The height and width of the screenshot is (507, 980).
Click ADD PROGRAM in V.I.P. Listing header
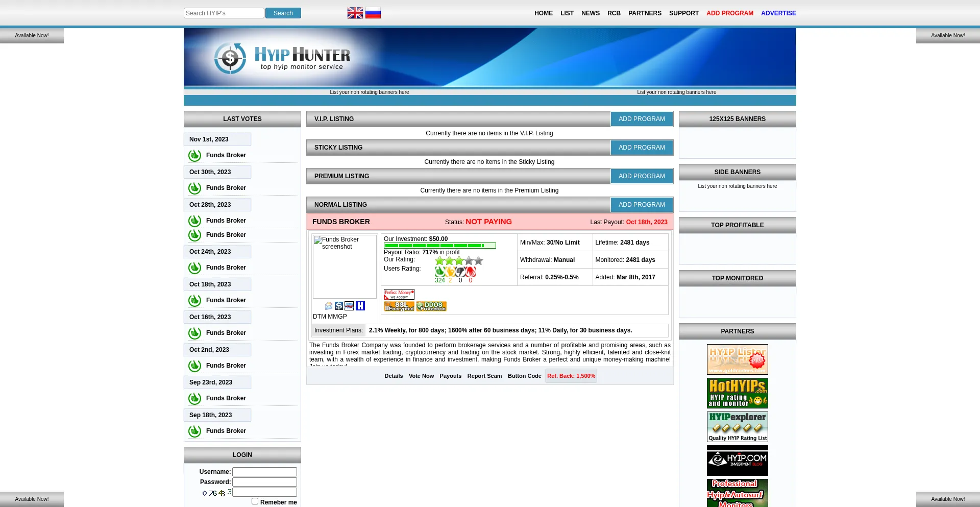click(x=642, y=119)
